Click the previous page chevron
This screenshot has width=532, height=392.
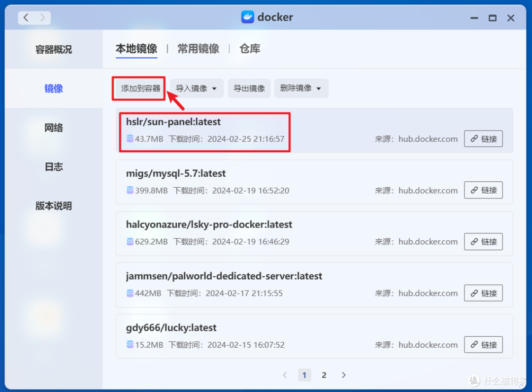[x=285, y=375]
